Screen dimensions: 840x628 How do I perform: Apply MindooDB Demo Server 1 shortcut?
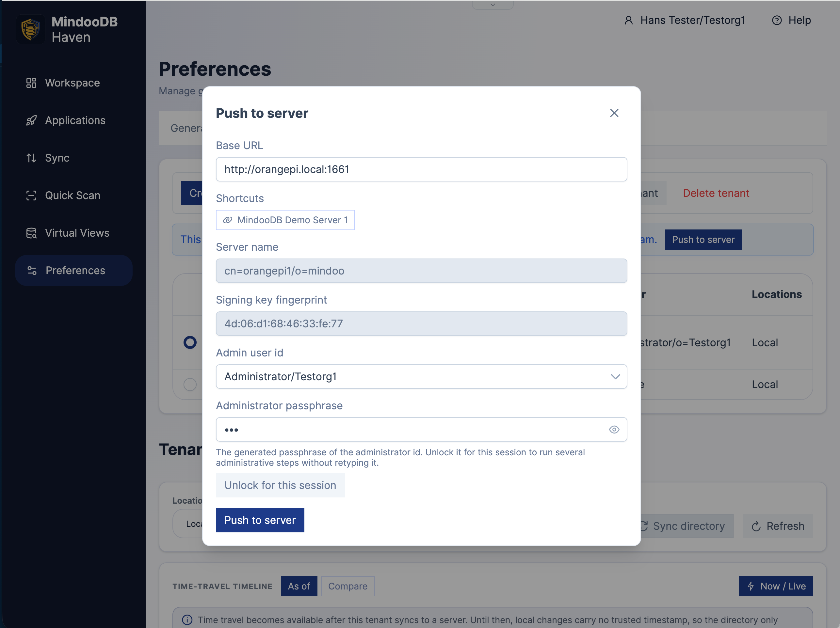[x=285, y=220]
